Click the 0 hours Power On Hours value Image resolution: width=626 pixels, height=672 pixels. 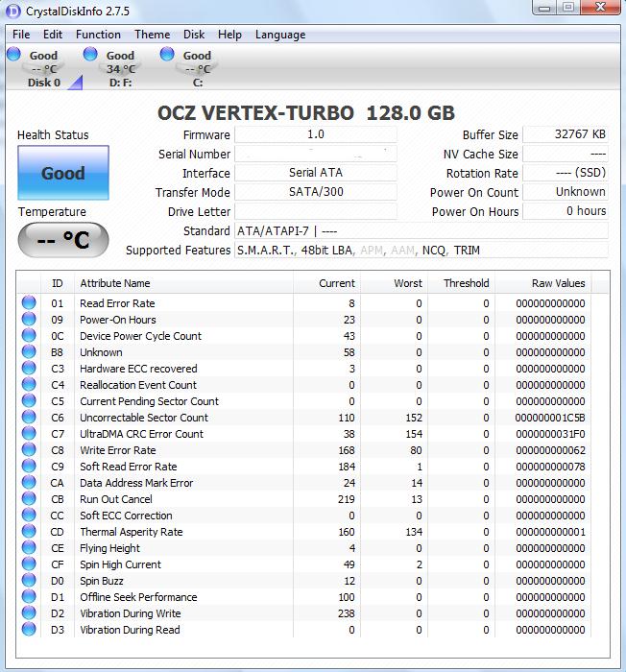pos(586,211)
